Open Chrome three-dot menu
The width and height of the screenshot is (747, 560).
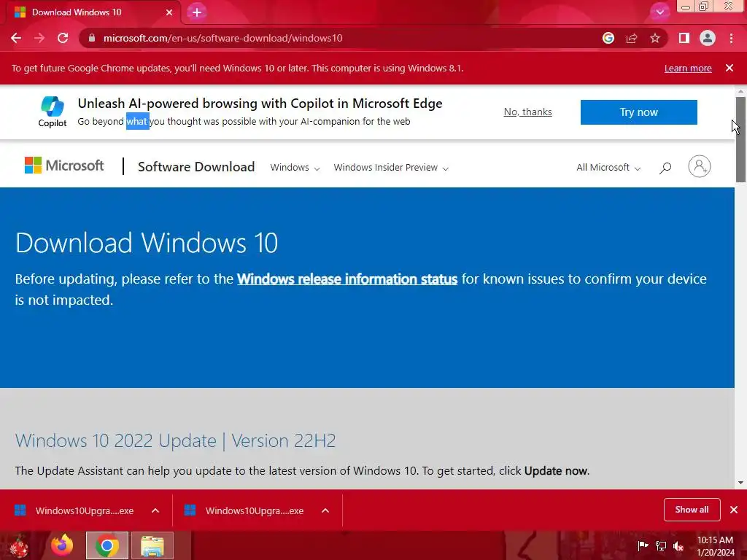click(x=731, y=38)
